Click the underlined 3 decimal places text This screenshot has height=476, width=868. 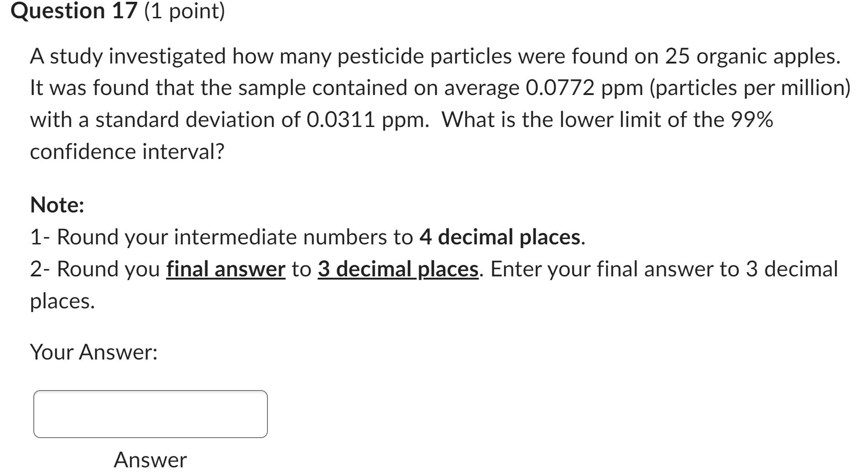398,269
